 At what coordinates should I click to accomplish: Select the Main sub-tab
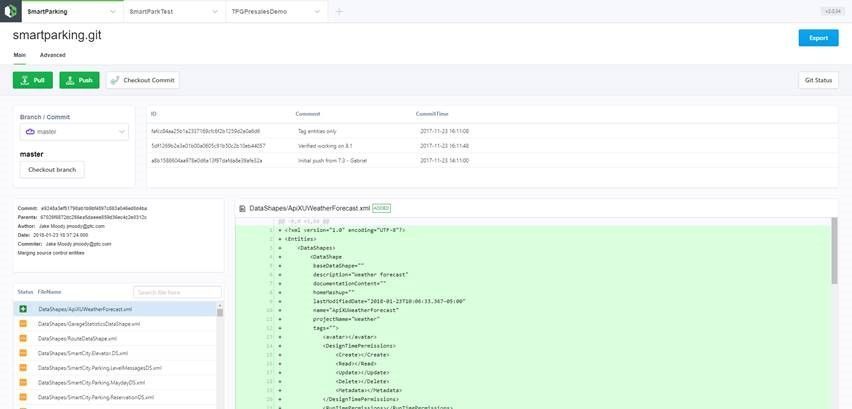[x=20, y=55]
